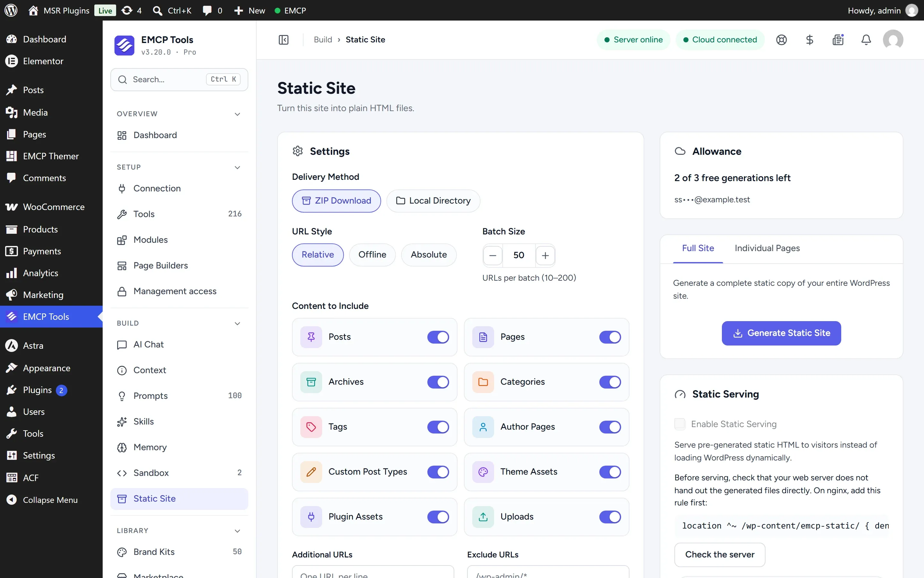Open the notifications bell icon
The image size is (924, 578).
(866, 40)
